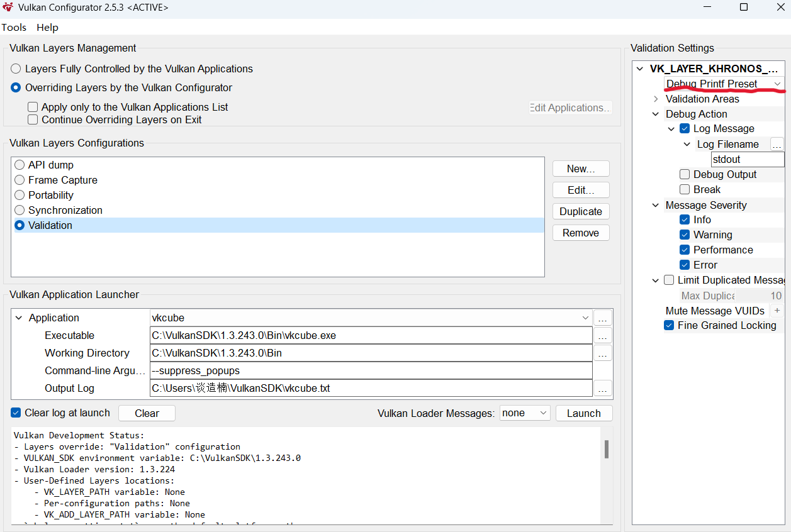This screenshot has width=791, height=532.
Task: Enable Apply only to the Vulkan Applications List
Action: point(33,108)
